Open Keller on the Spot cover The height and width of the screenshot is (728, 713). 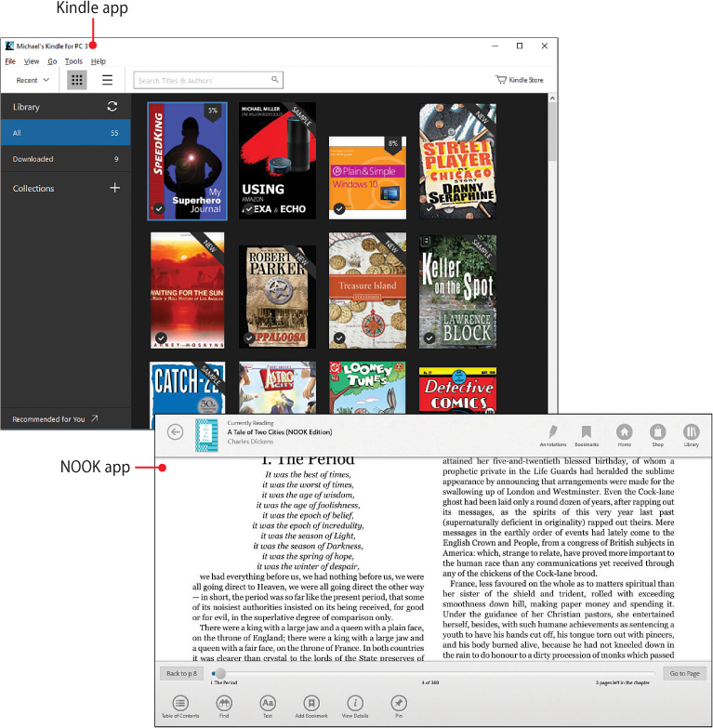click(457, 292)
